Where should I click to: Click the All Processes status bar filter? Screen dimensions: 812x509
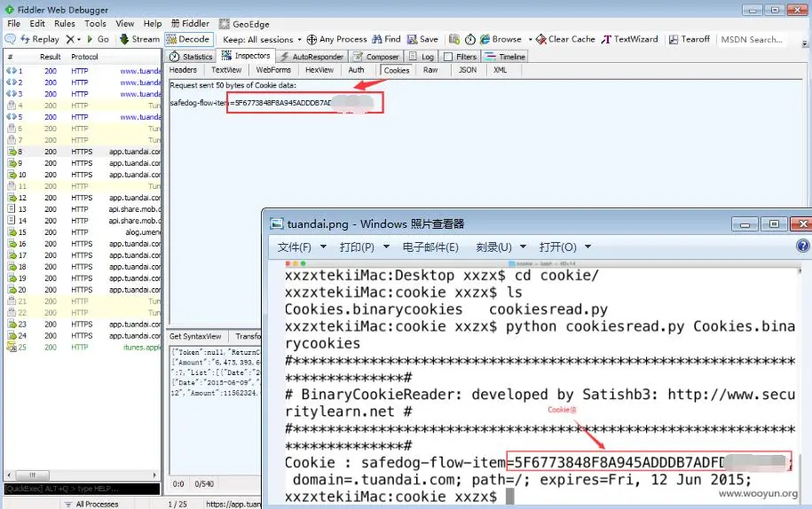91,504
